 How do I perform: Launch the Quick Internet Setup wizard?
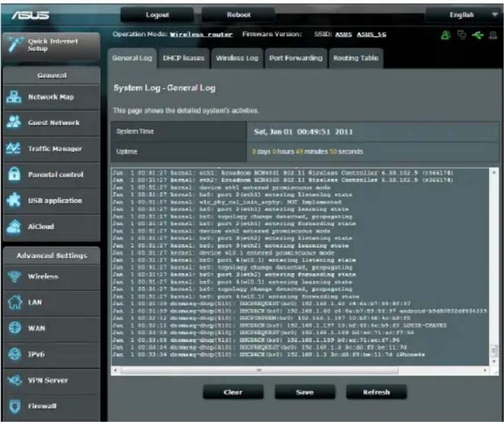[51, 45]
